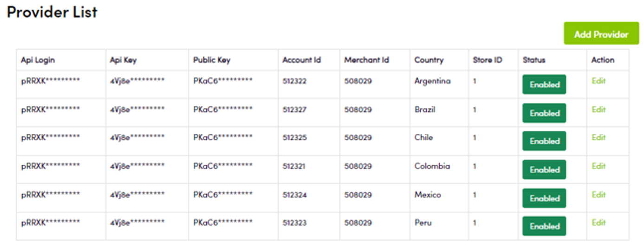Select the Api Login column header

click(38, 60)
